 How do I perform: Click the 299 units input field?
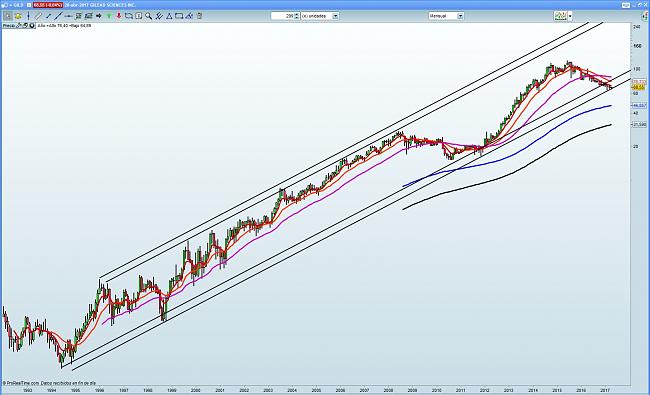pyautogui.click(x=282, y=16)
